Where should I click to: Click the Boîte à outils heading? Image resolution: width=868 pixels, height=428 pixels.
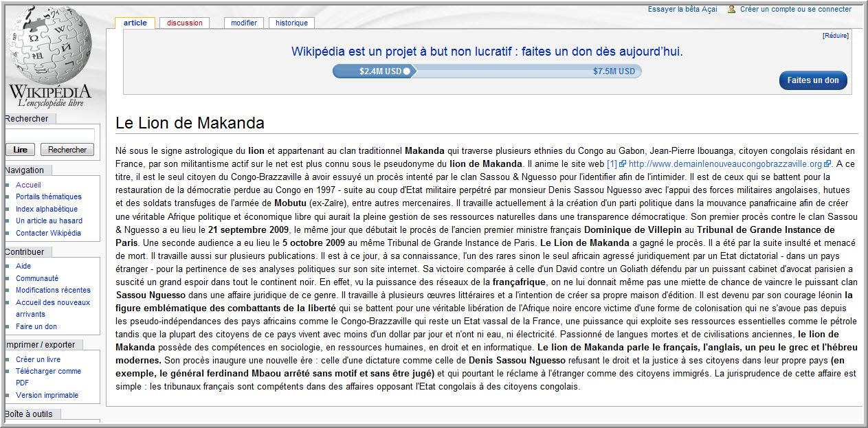tap(28, 414)
